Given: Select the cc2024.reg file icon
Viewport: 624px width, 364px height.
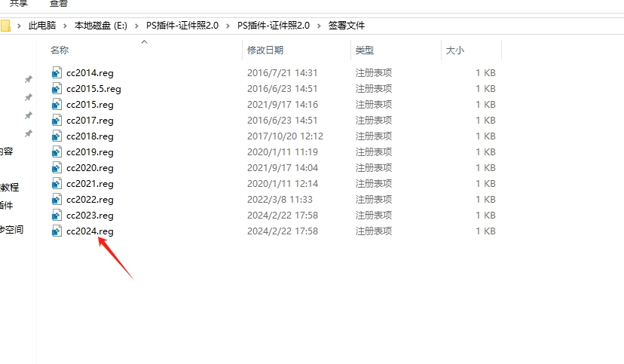Looking at the screenshot, I should 57,231.
